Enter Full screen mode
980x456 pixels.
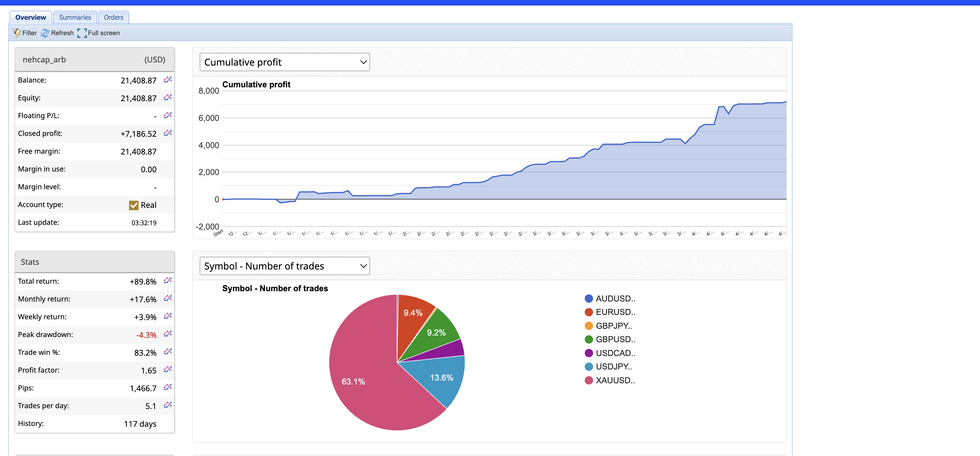point(99,33)
